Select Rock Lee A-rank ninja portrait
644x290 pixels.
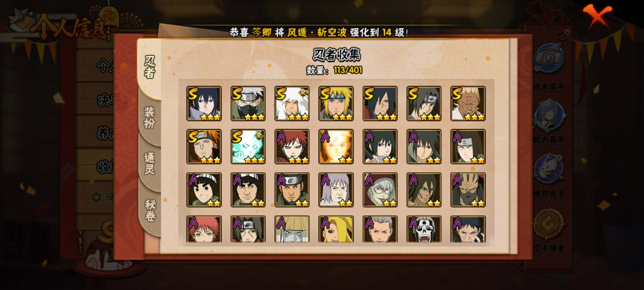point(204,190)
